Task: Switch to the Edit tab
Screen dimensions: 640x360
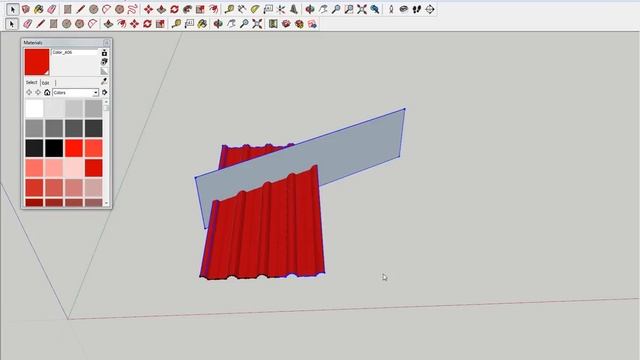Action: click(x=46, y=83)
